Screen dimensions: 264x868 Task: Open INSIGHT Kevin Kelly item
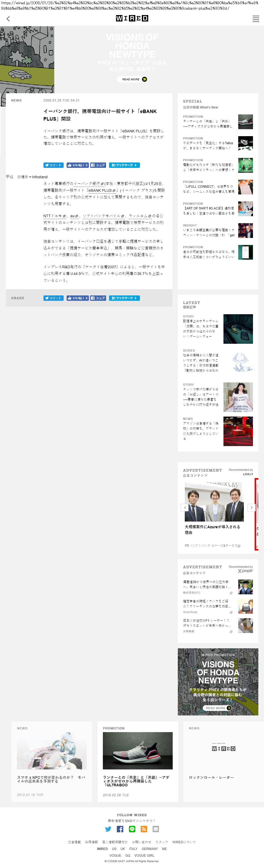point(208,233)
